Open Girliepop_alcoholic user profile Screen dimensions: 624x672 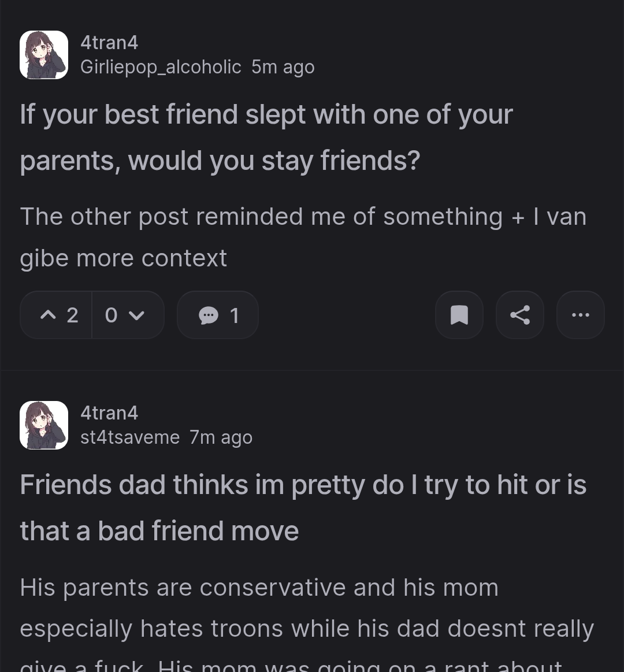(161, 67)
